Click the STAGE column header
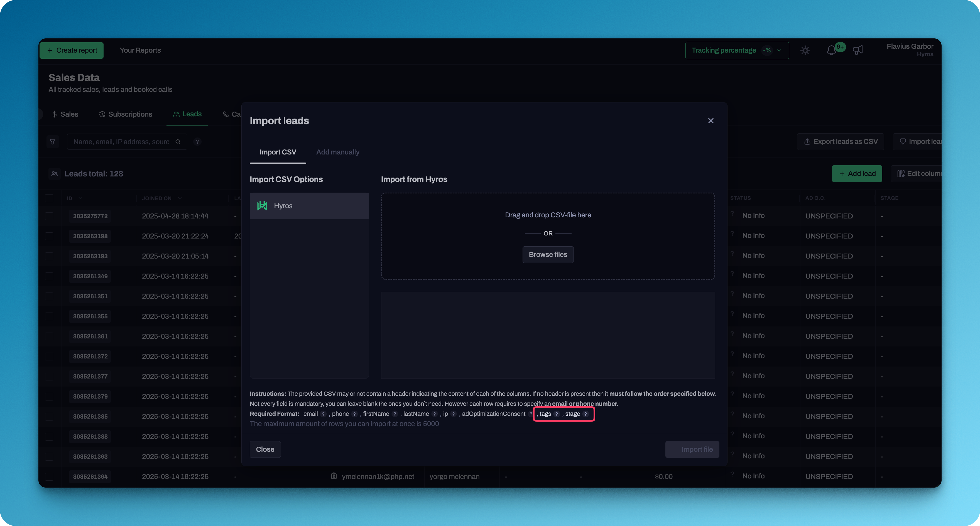This screenshot has width=980, height=526. click(x=889, y=198)
